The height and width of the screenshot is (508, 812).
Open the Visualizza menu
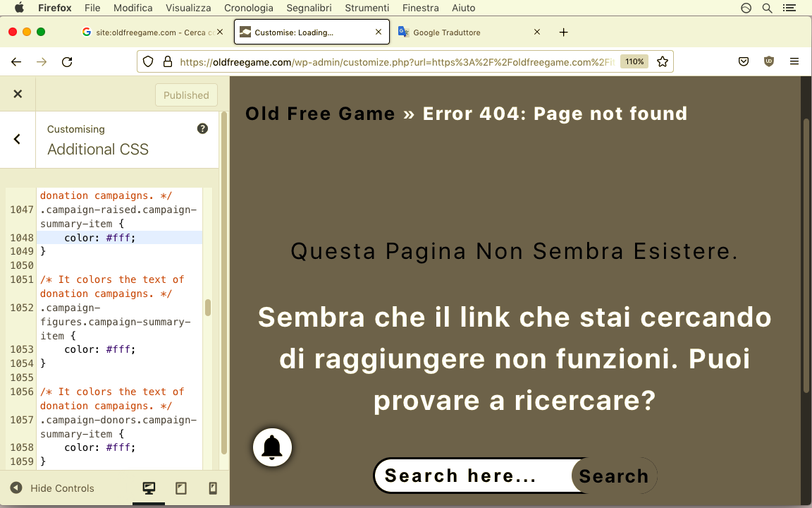click(x=188, y=8)
